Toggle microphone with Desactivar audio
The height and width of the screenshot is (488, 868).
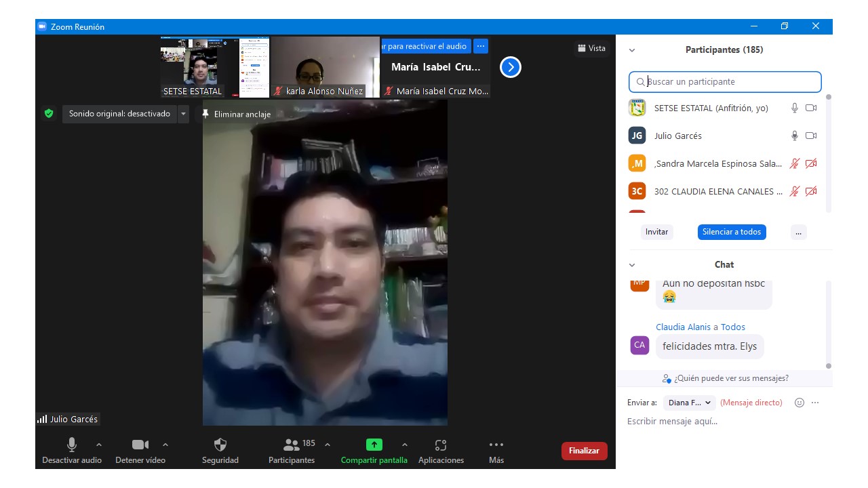point(72,451)
